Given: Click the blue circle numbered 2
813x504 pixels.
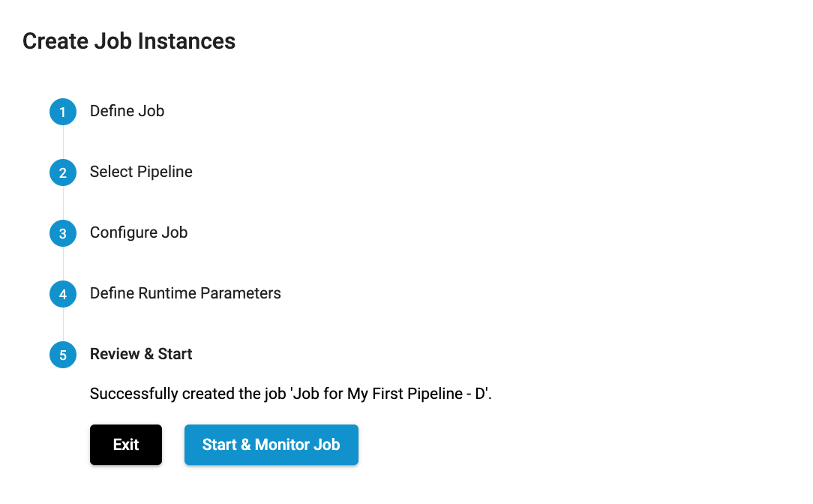Looking at the screenshot, I should (x=62, y=172).
